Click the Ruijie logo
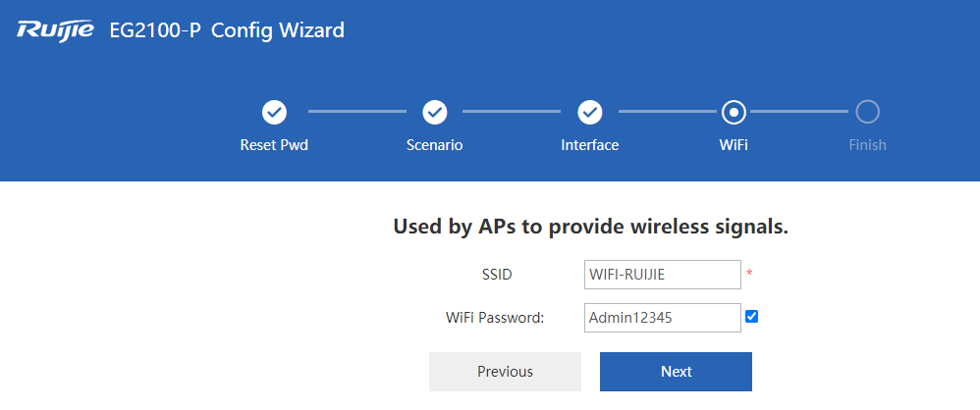The height and width of the screenshot is (410, 980). (x=55, y=30)
